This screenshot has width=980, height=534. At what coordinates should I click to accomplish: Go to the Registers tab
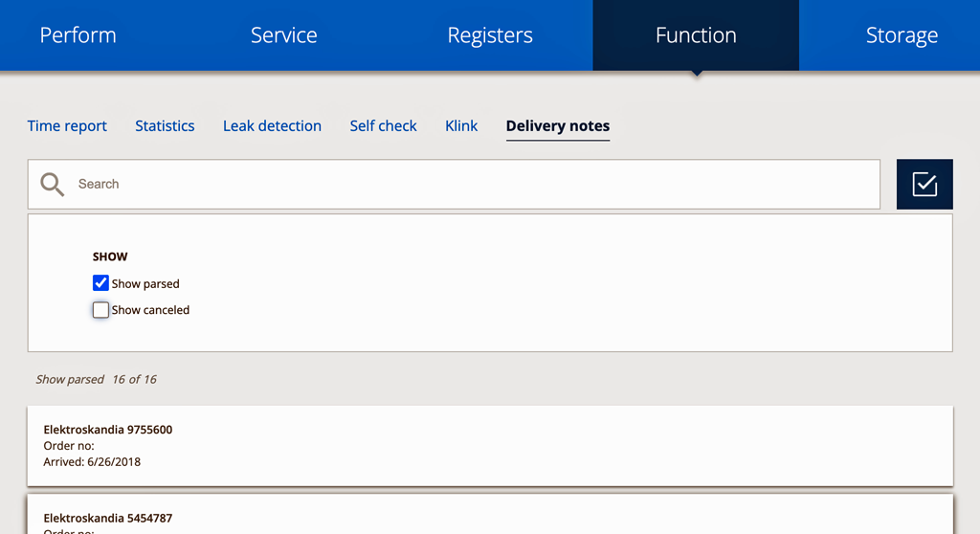pyautogui.click(x=490, y=35)
